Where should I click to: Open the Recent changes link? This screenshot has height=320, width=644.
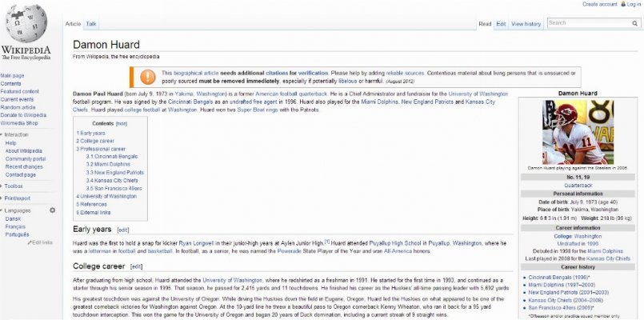coord(24,166)
